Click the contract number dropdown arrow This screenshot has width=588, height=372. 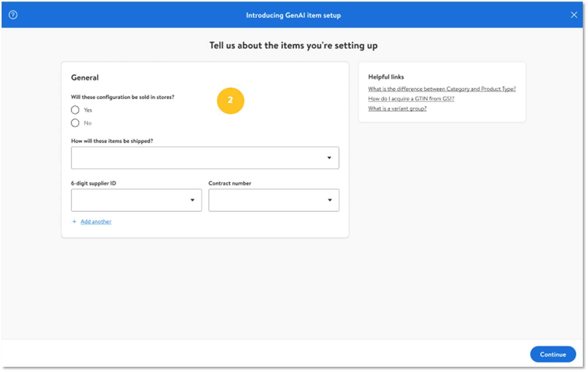pos(330,200)
